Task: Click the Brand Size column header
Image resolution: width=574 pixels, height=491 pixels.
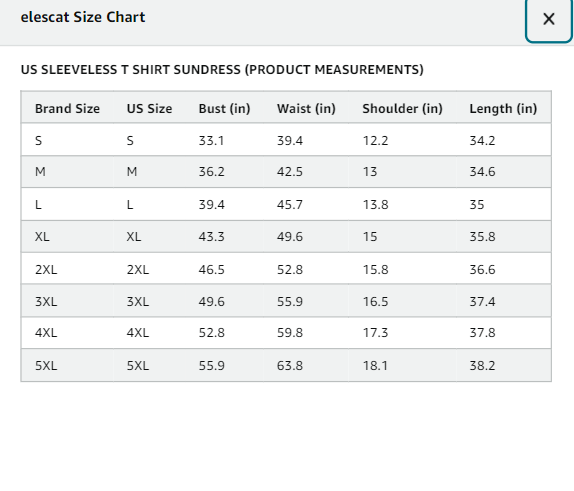Action: tap(67, 109)
